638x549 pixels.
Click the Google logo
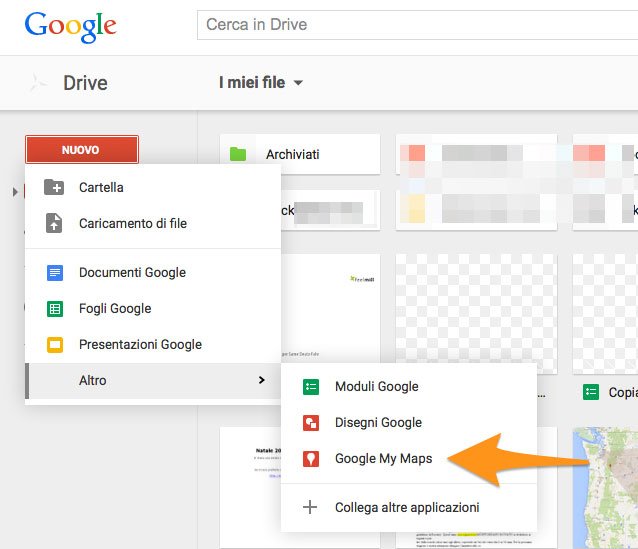[x=70, y=26]
